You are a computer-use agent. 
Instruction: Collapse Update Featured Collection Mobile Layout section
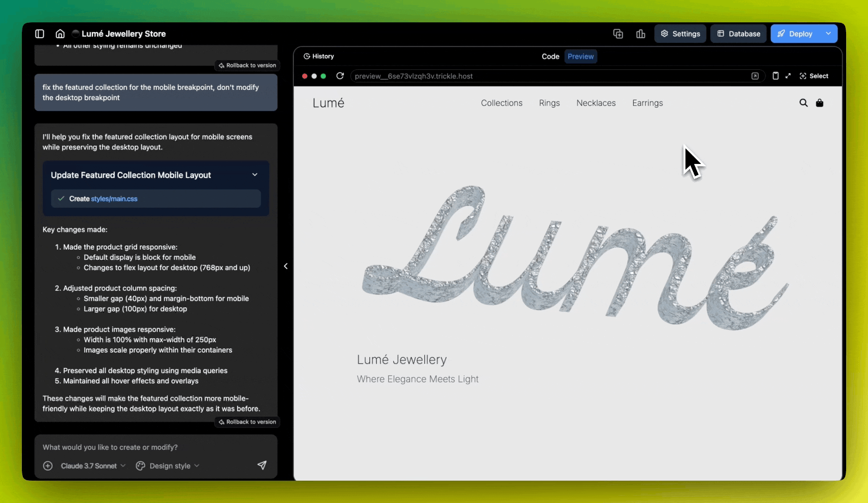click(x=255, y=175)
